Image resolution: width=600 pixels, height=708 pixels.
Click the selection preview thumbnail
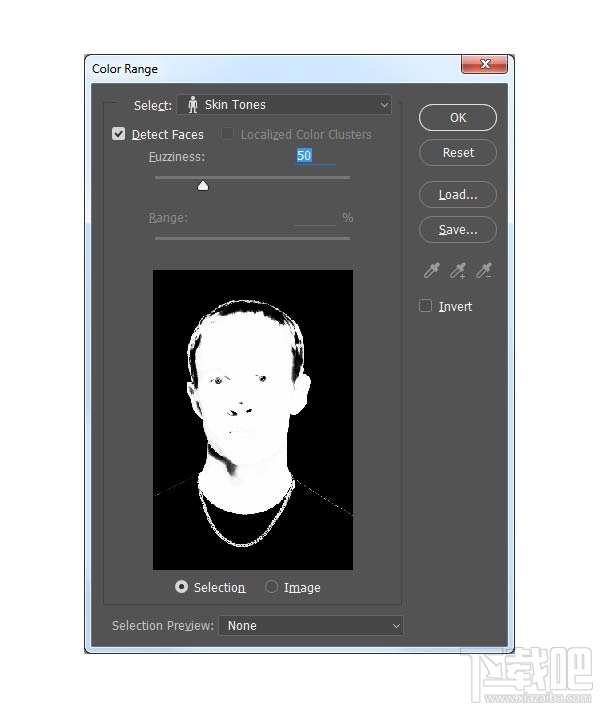tap(253, 420)
